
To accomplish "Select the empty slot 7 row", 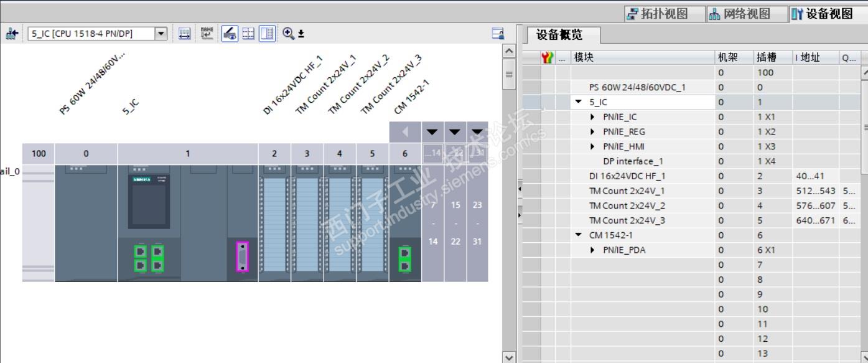I will [692, 265].
